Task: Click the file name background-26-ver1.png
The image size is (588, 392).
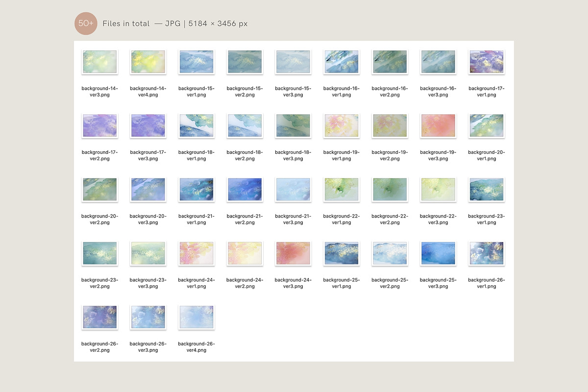Action: 487,283
